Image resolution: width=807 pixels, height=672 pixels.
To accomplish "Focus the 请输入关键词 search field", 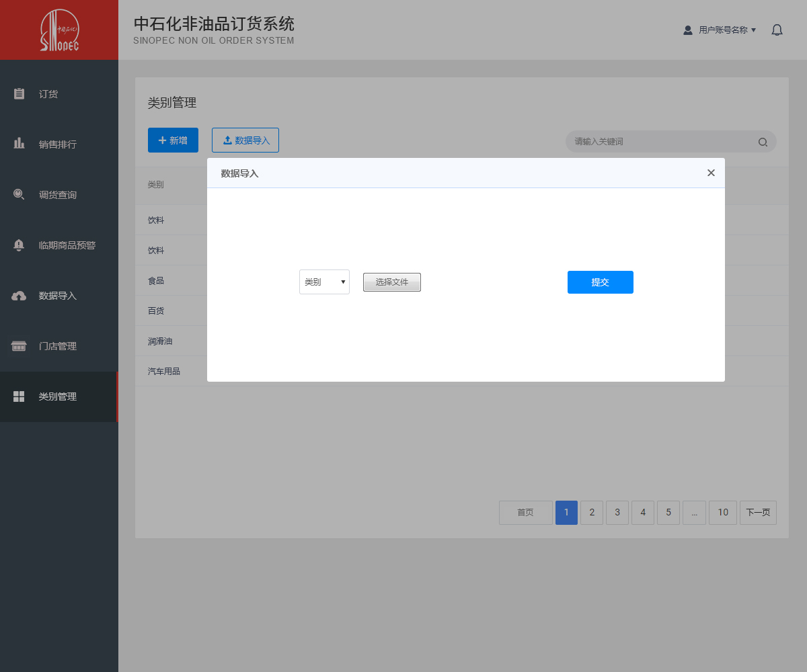I will (x=662, y=142).
